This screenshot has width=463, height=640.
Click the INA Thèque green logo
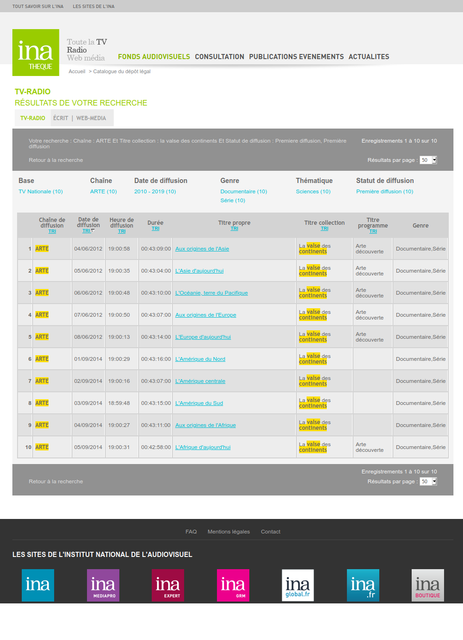coord(36,52)
